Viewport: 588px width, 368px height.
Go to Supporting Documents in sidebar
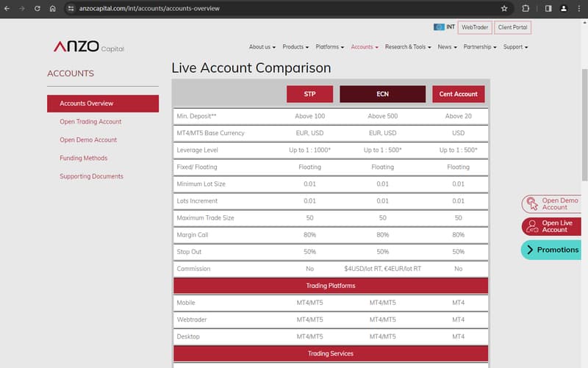point(91,176)
